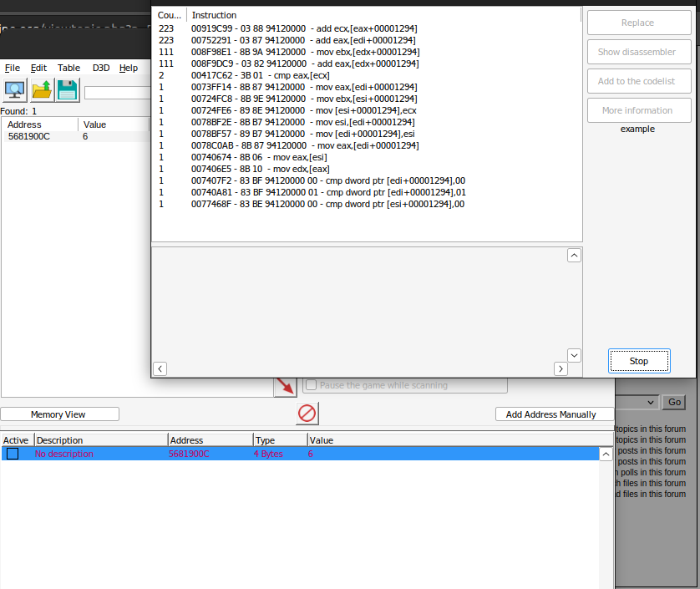This screenshot has width=700, height=589.
Task: Activate the No description address entry checkbox
Action: (12, 453)
